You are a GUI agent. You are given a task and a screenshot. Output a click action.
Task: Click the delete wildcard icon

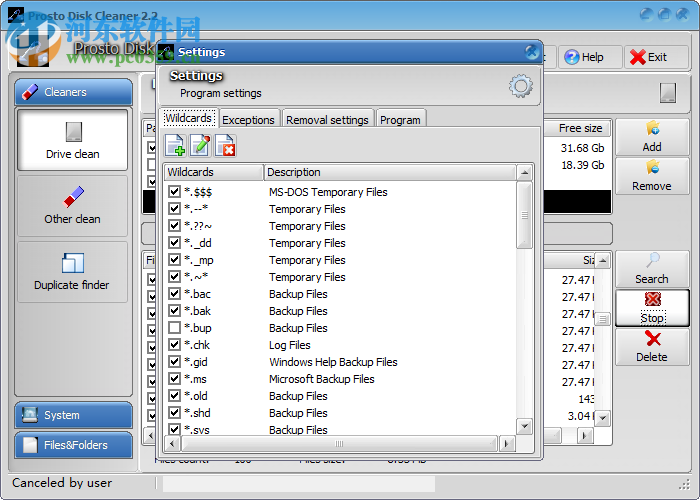[225, 146]
